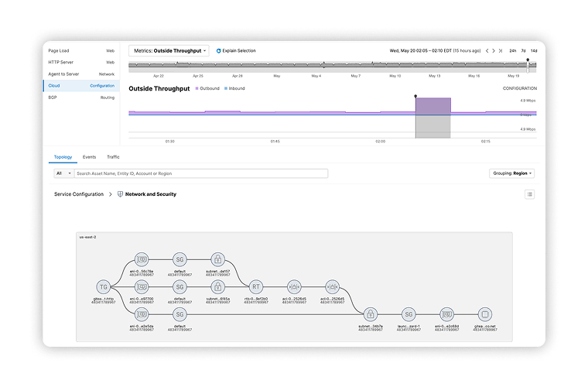Viewport: 588px width, 387px height.
Task: Click the us-east-2 region label
Action: (87, 237)
